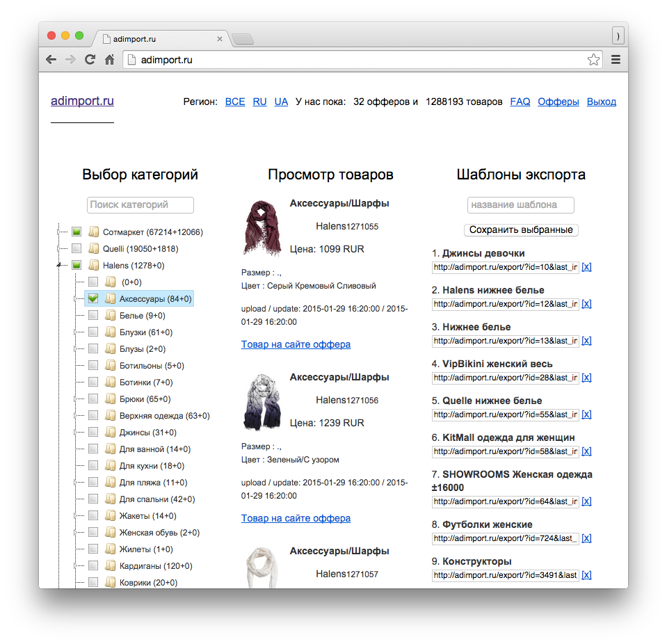
Task: Open the first Товар на сайте оффера link
Action: pyautogui.click(x=296, y=344)
